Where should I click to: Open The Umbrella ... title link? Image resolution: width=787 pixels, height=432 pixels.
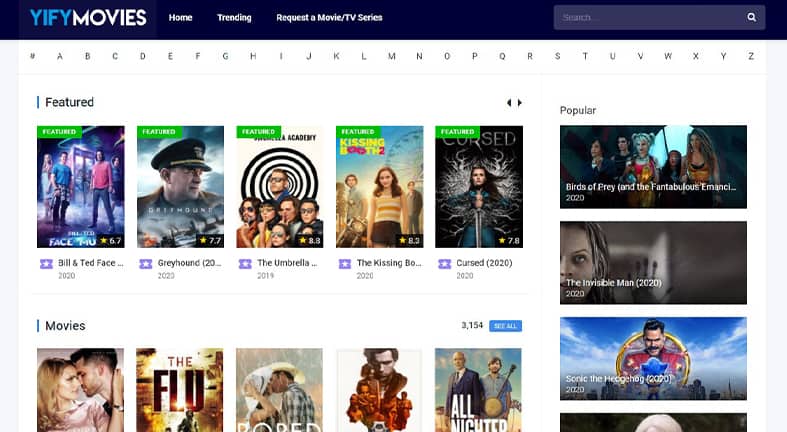287,263
